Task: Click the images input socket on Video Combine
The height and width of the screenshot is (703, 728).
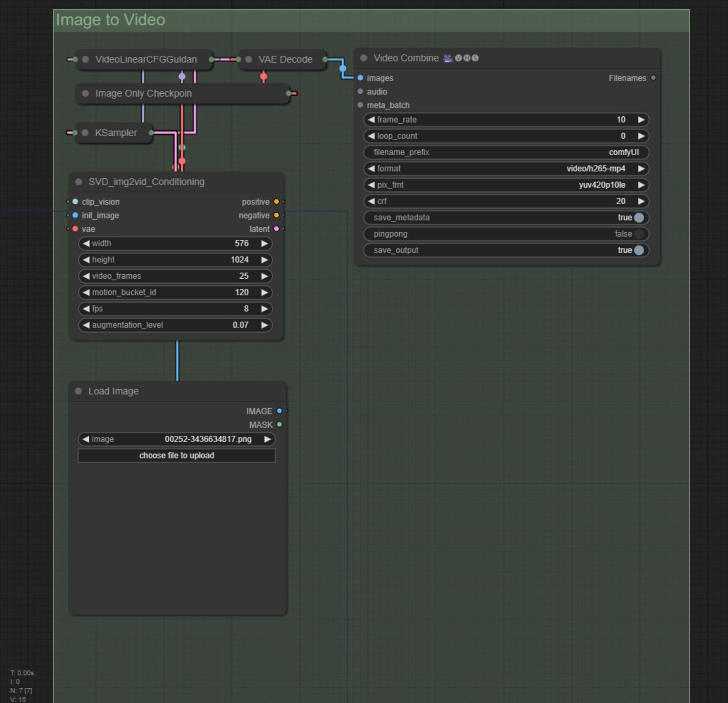Action: pyautogui.click(x=360, y=78)
